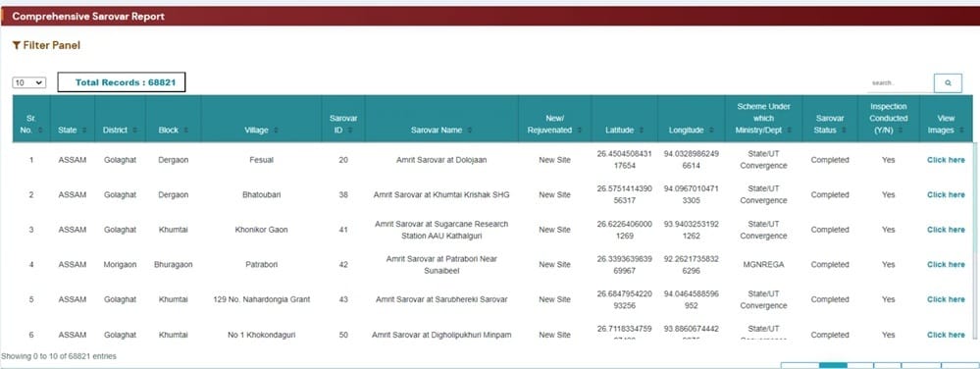The height and width of the screenshot is (369, 980).
Task: Click Sarovar ID 43 cell
Action: (343, 299)
